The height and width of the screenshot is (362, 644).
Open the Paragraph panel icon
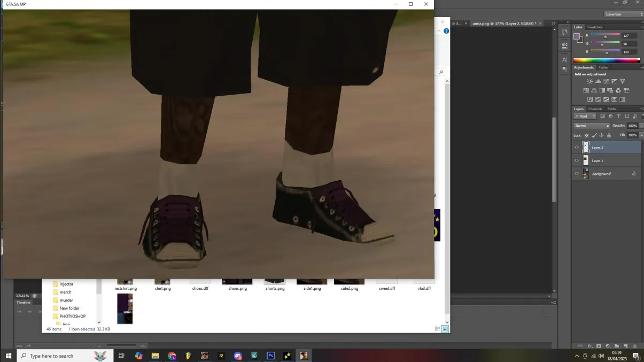tap(564, 69)
